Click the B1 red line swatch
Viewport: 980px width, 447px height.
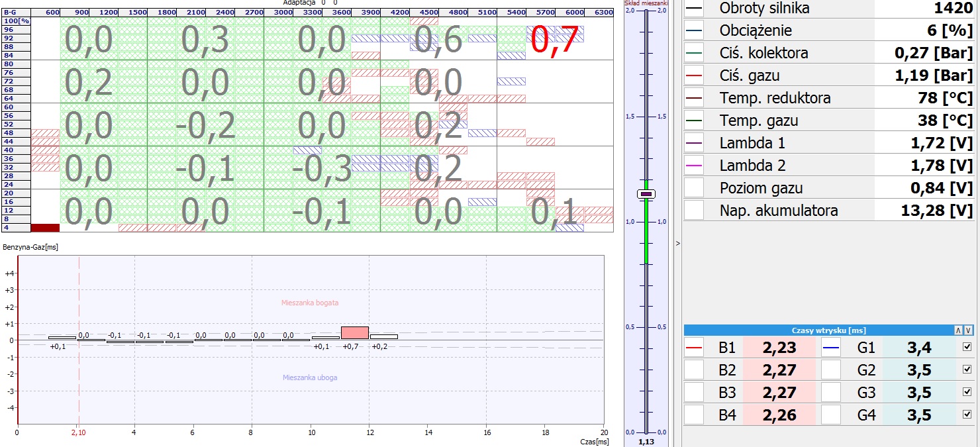coord(694,347)
